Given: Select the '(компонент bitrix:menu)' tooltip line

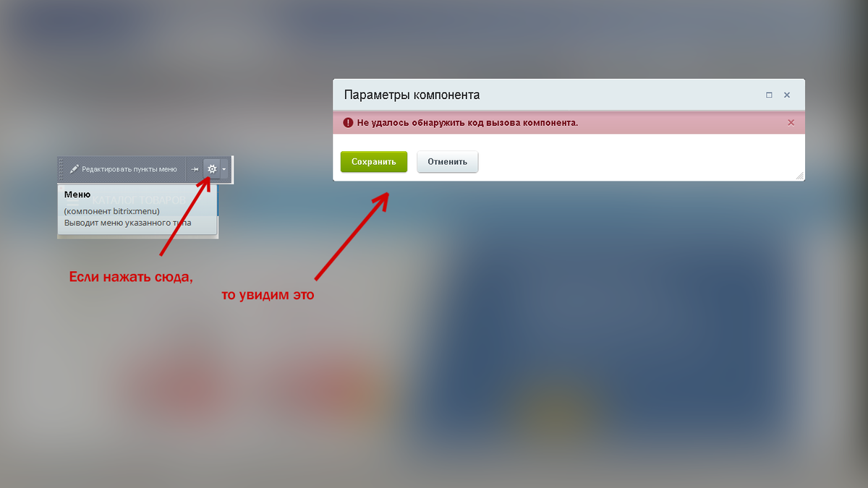Looking at the screenshot, I should [111, 211].
